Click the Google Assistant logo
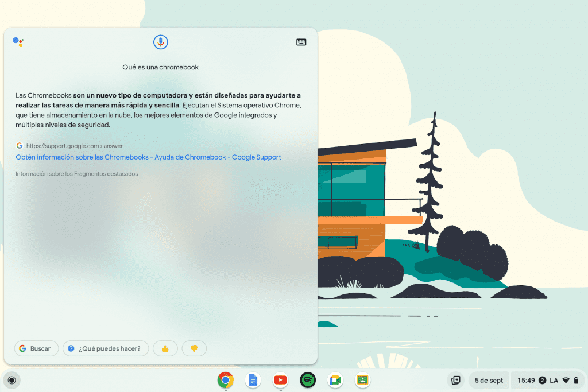 (x=18, y=42)
